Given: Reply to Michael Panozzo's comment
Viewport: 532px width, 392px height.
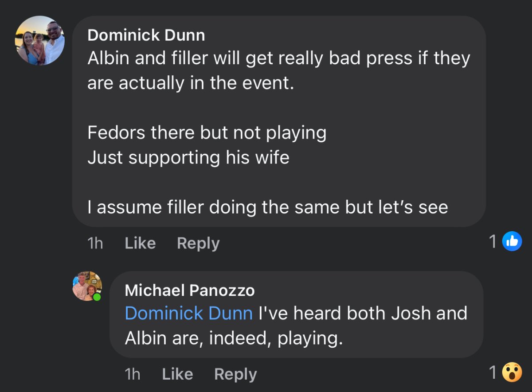Looking at the screenshot, I should coord(235,374).
